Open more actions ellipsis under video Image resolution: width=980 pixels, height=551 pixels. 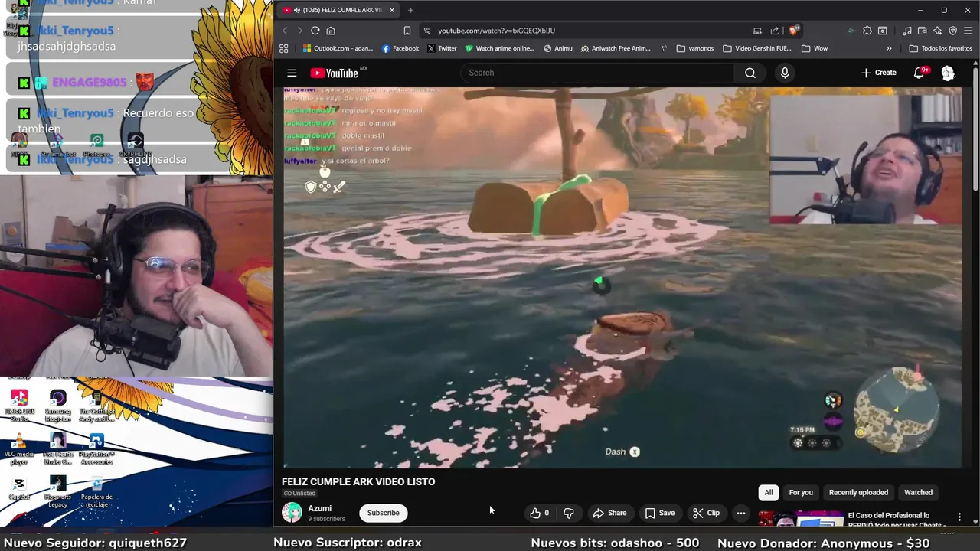click(740, 513)
